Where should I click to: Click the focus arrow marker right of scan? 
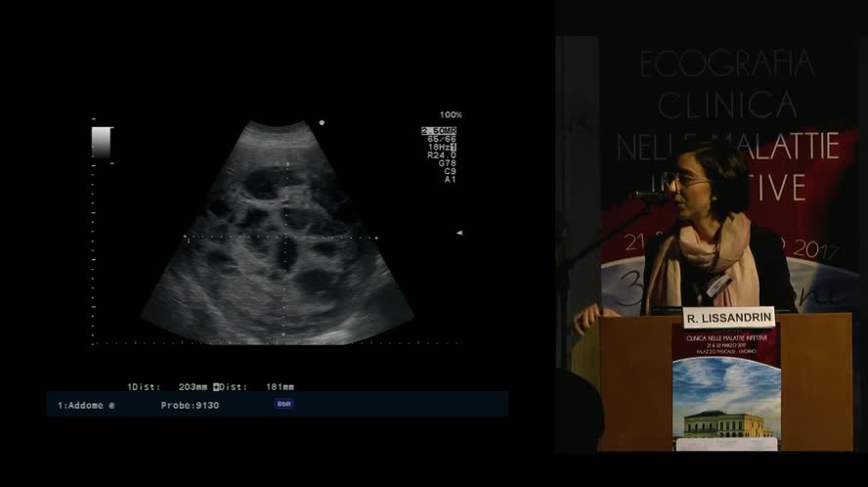pyautogui.click(x=458, y=233)
